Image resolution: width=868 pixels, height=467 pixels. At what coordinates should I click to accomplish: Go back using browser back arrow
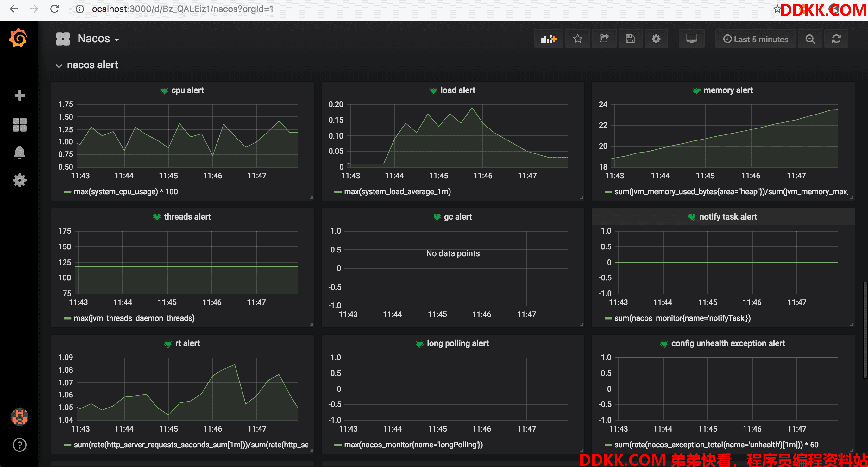14,9
